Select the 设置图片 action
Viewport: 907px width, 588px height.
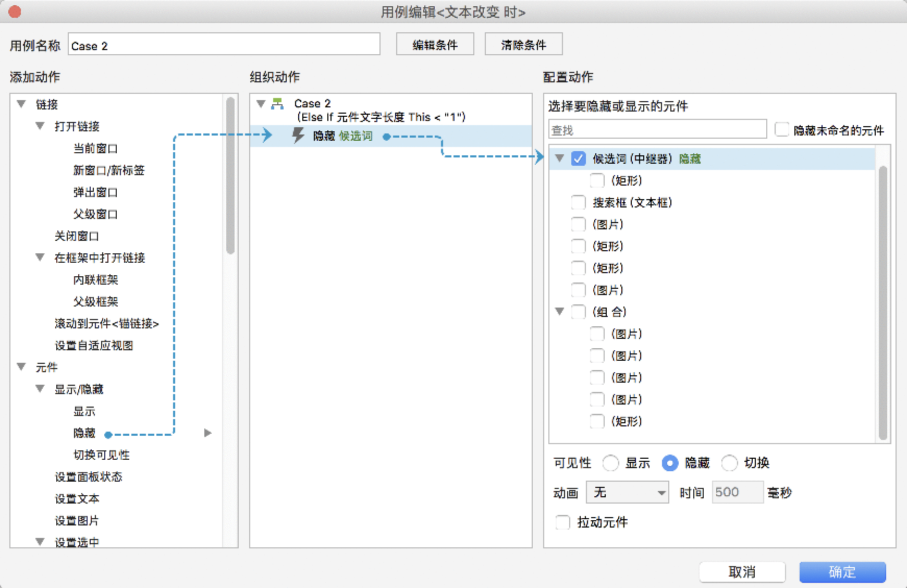pyautogui.click(x=77, y=521)
